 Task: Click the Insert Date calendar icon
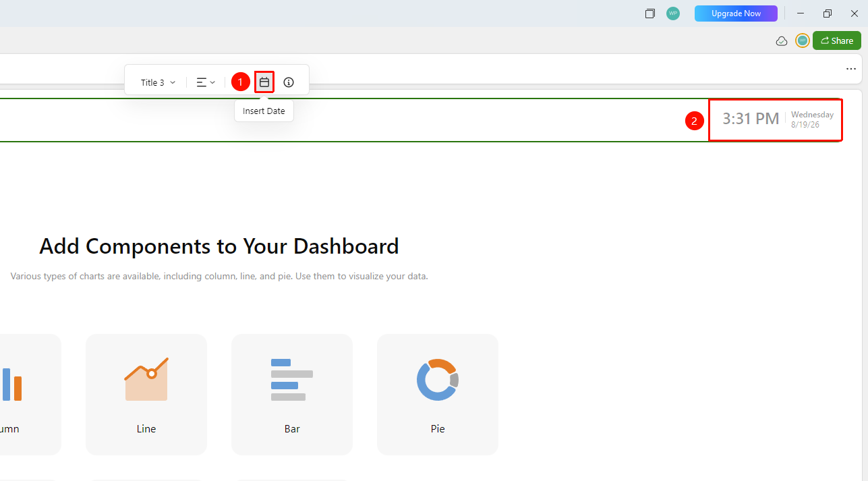pyautogui.click(x=264, y=82)
